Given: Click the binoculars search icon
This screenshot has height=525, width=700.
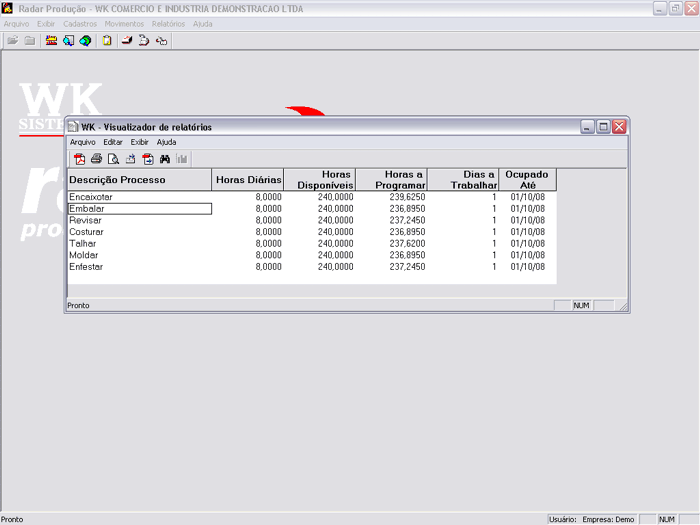Looking at the screenshot, I should click(x=165, y=159).
